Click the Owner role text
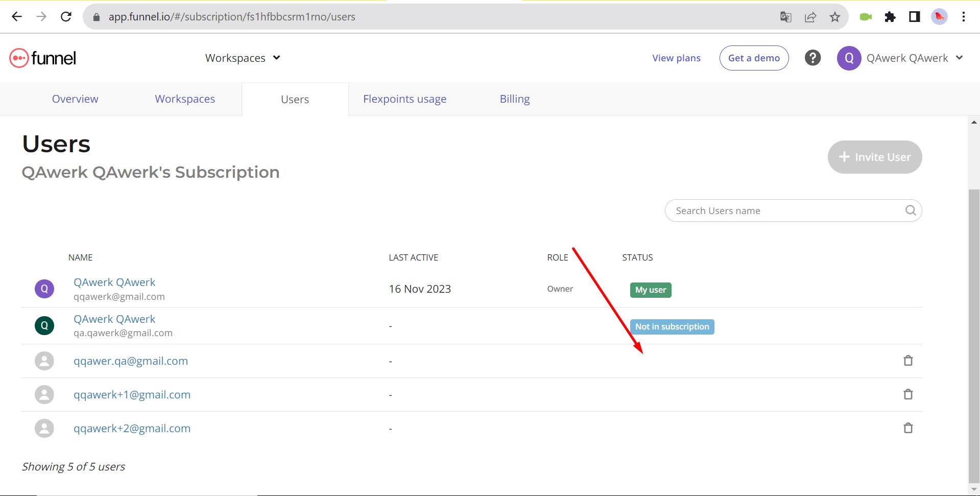The image size is (980, 496). 560,289
